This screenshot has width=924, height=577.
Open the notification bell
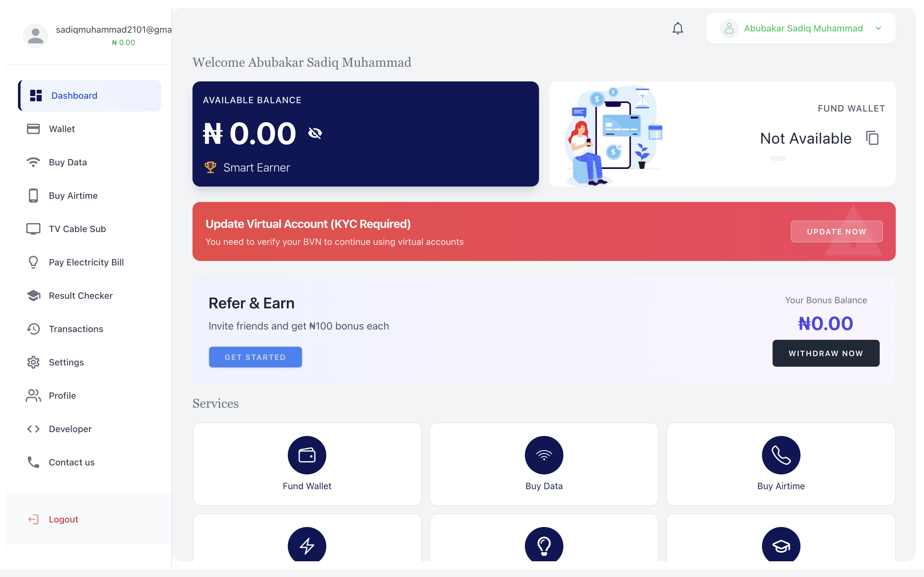(678, 28)
